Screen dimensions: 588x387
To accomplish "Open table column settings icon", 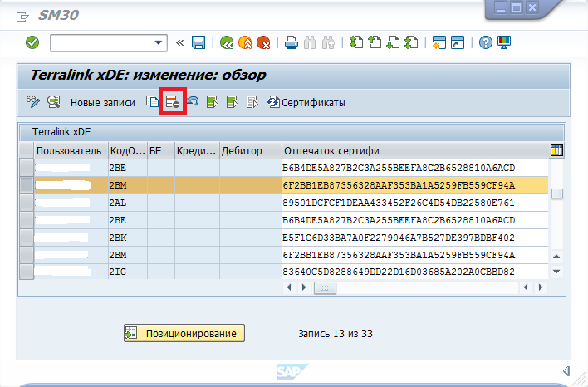I will [557, 149].
